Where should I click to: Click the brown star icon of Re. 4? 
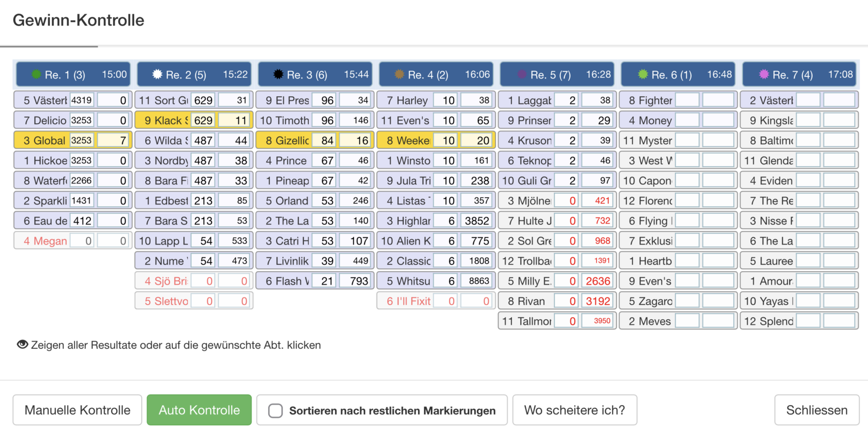pos(399,74)
